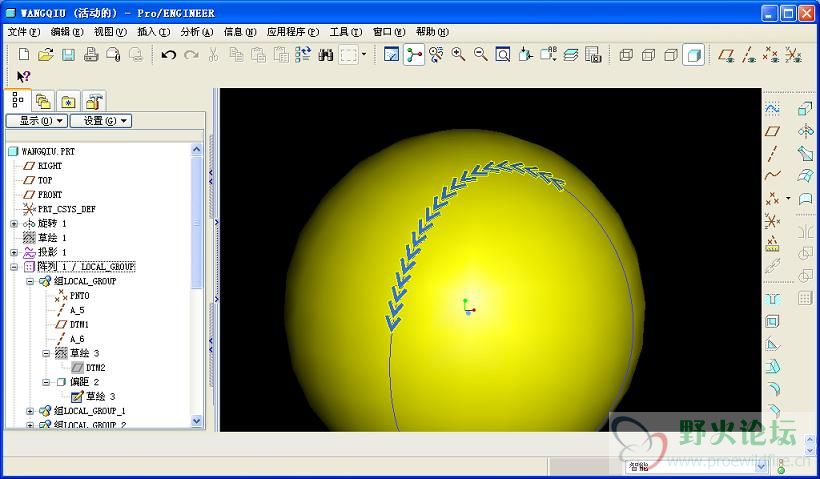The image size is (820, 479).
Task: Start the Revolve tool in the right toolbar
Action: click(805, 131)
